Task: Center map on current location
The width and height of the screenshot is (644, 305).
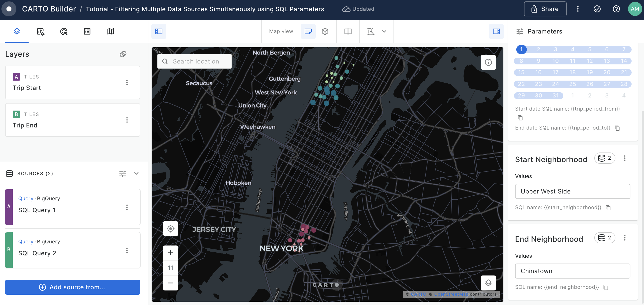Action: (x=171, y=229)
